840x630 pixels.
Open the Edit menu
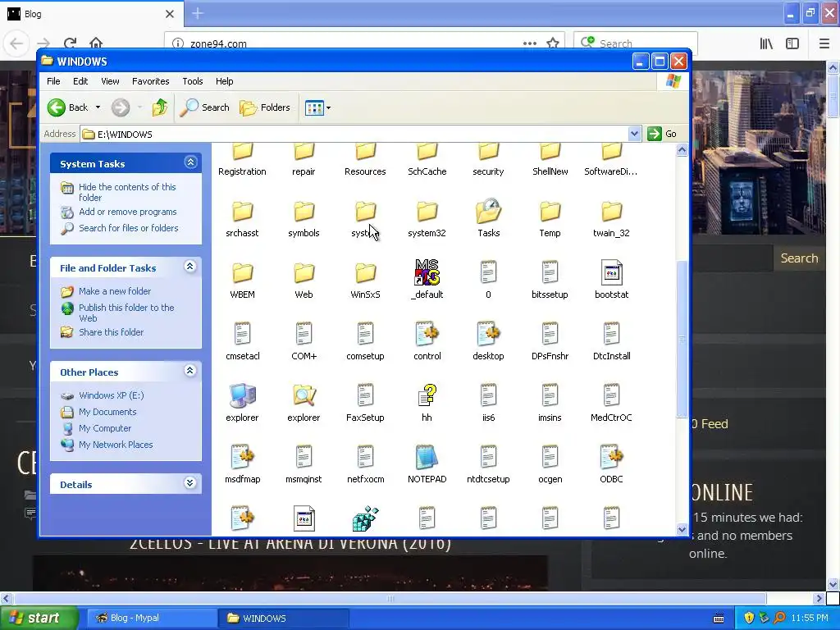[80, 81]
